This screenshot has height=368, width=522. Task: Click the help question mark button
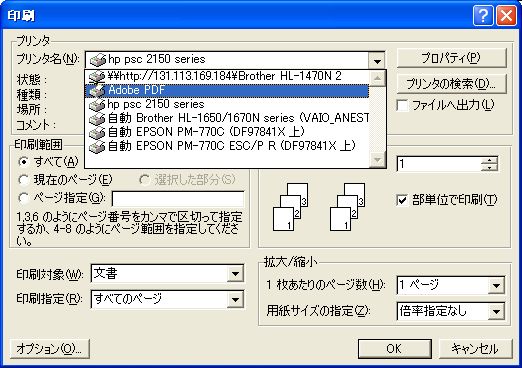point(483,15)
